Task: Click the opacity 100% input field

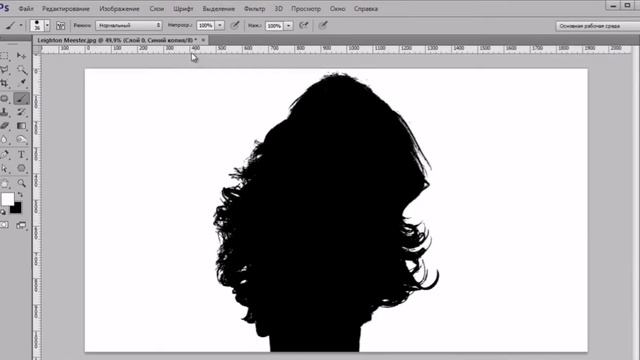Action: [205, 25]
